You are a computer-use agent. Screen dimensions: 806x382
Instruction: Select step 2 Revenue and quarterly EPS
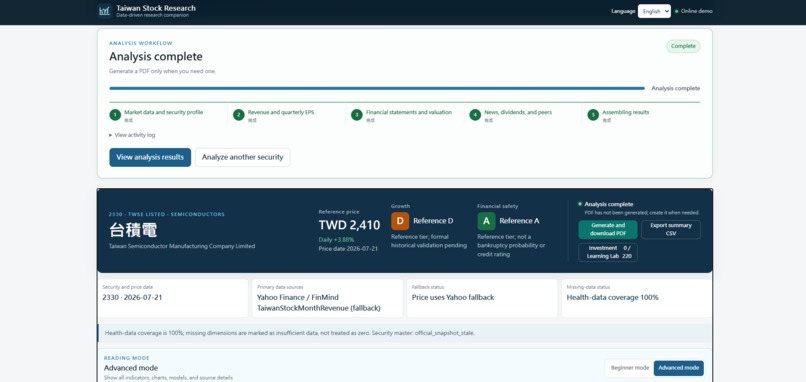click(x=274, y=115)
